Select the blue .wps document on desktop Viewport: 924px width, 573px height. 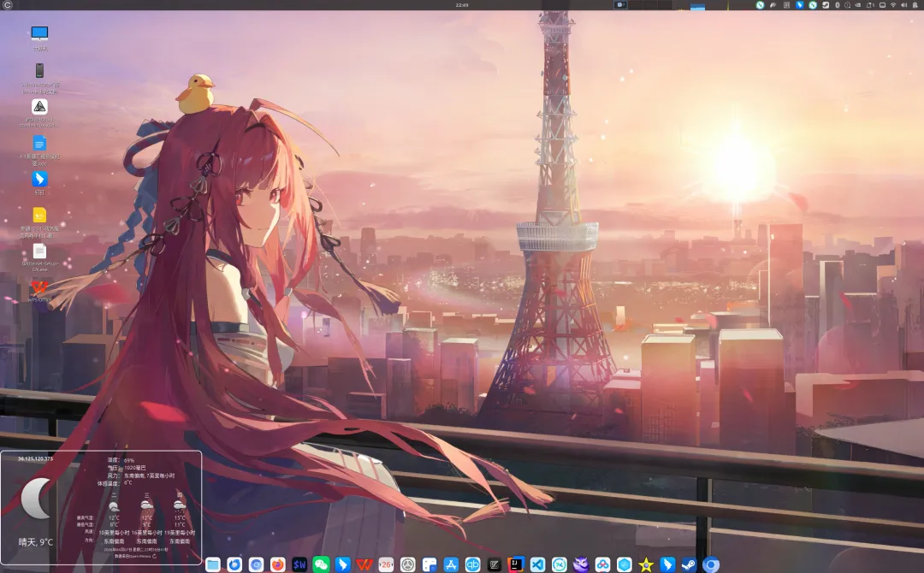click(39, 150)
